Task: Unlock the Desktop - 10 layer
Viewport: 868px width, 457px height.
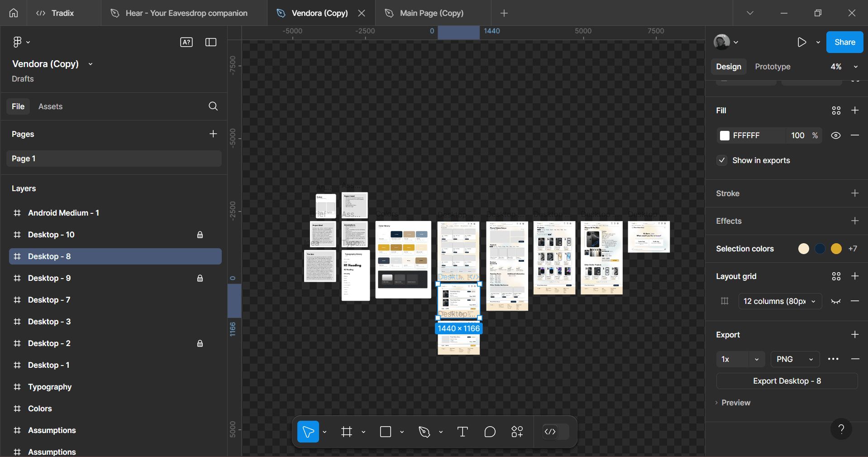Action: pos(200,235)
